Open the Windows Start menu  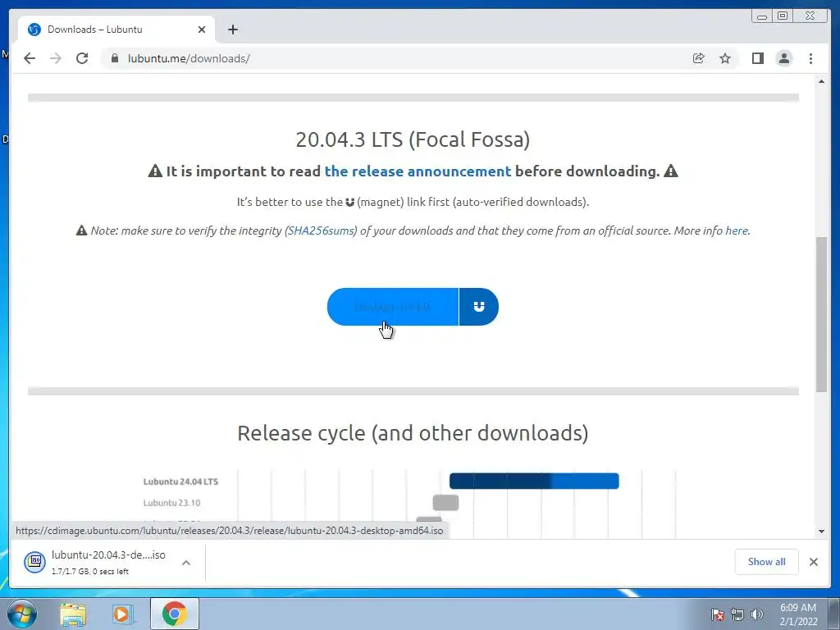[x=21, y=614]
